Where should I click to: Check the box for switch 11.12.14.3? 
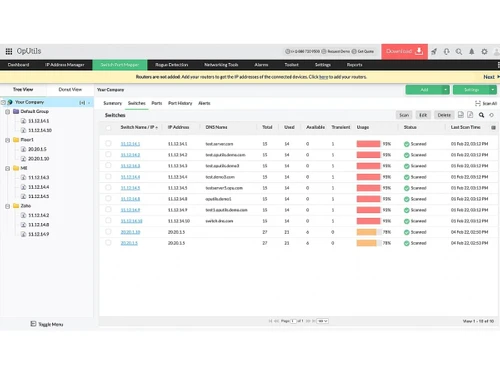tap(108, 165)
